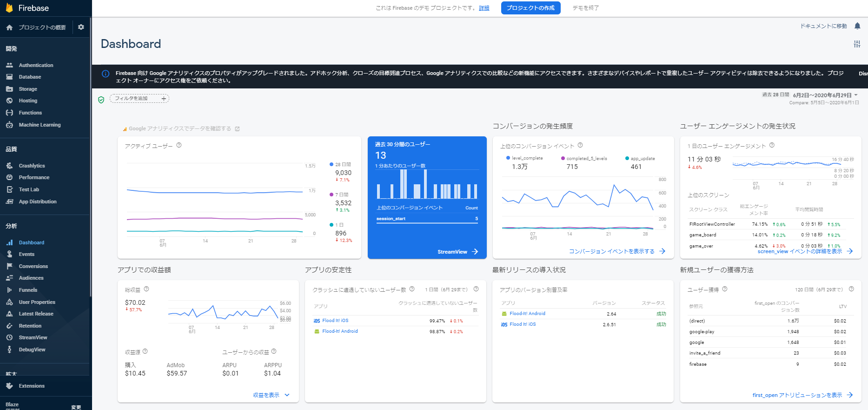Add a filter with フィルタを追加
The height and width of the screenshot is (410, 868).
(139, 99)
